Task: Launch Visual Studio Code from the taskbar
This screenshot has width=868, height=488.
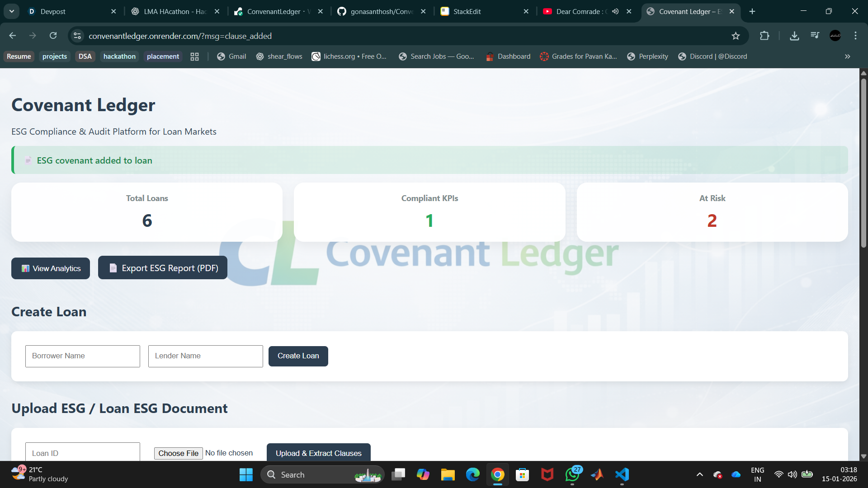Action: (622, 474)
